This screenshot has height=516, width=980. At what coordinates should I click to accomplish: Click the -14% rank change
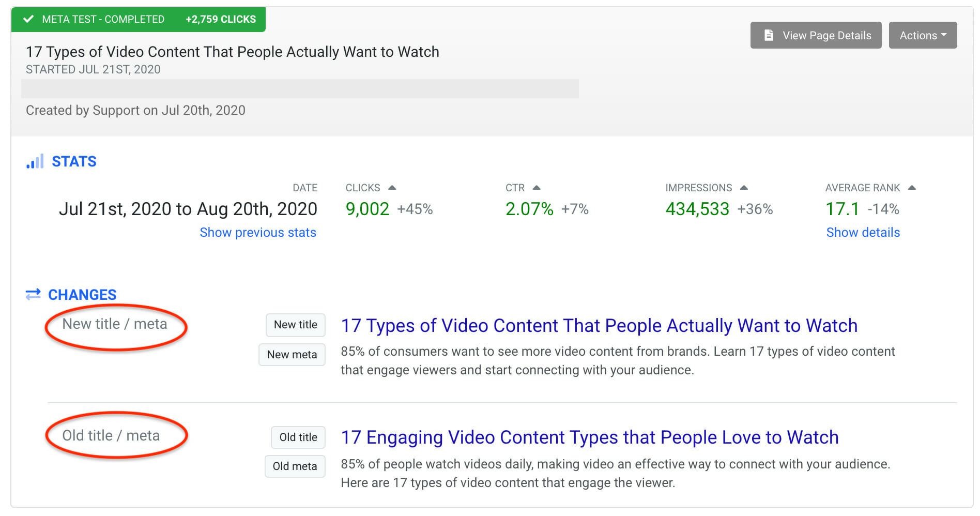click(883, 209)
